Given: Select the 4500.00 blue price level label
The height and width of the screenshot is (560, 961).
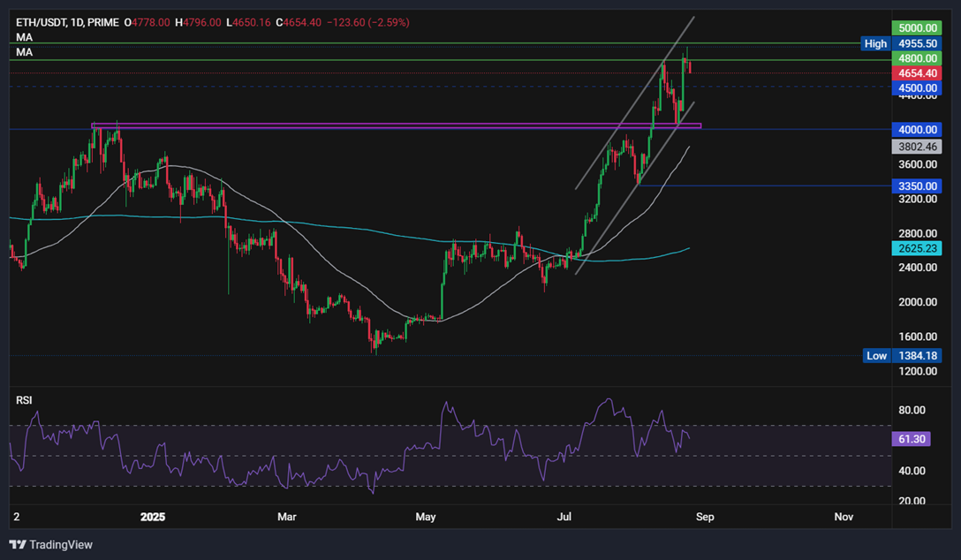Looking at the screenshot, I should 917,87.
